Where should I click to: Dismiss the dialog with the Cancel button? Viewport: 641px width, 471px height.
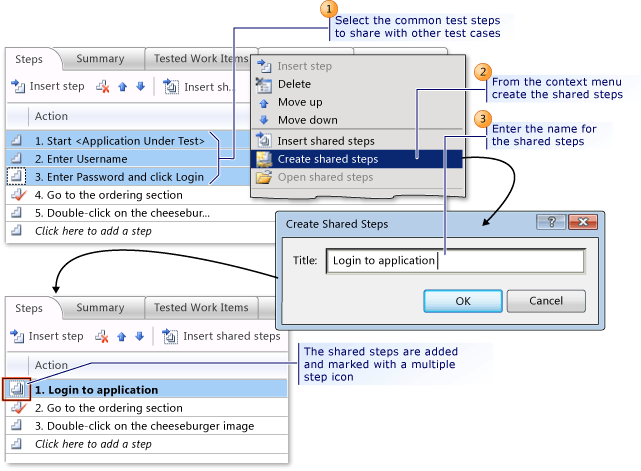546,300
